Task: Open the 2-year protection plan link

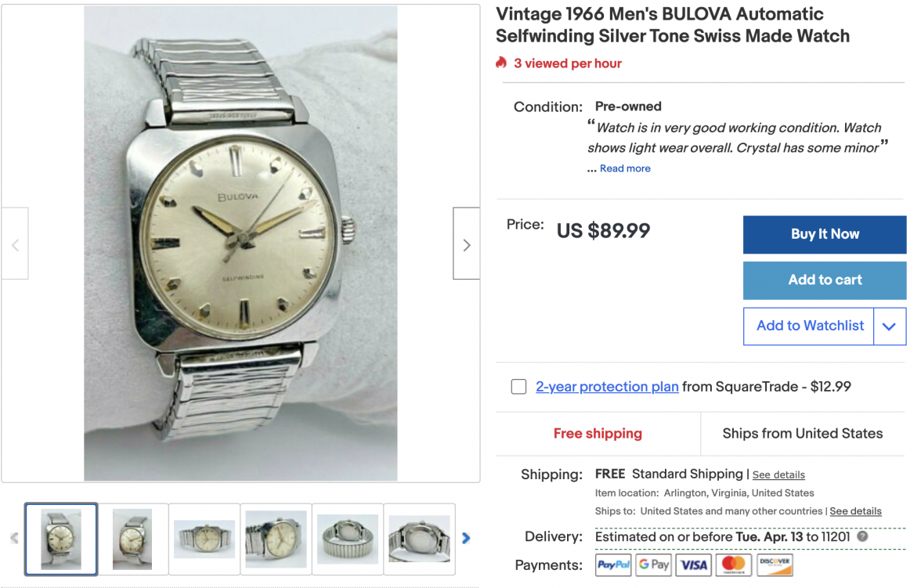Action: coord(607,387)
